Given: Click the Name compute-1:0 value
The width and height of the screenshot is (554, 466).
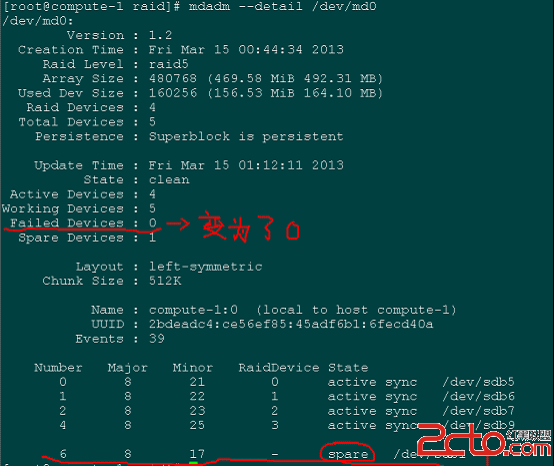Looking at the screenshot, I should 193,310.
